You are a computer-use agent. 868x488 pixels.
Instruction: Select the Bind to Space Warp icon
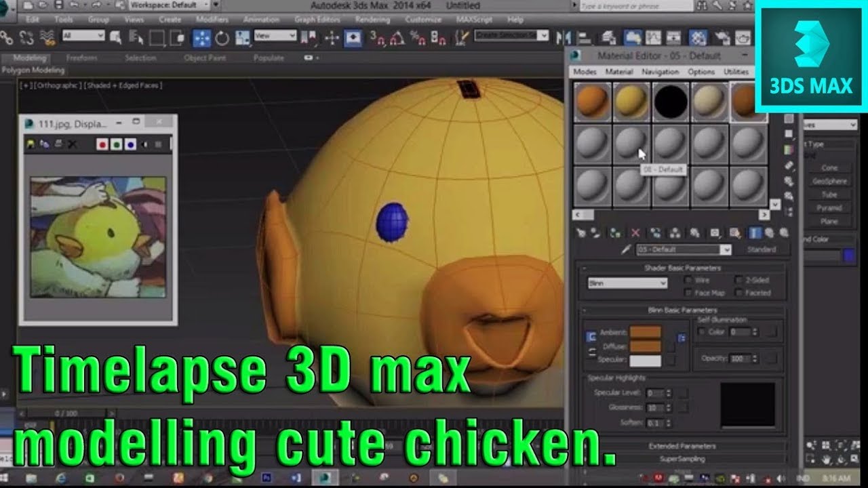[x=47, y=37]
